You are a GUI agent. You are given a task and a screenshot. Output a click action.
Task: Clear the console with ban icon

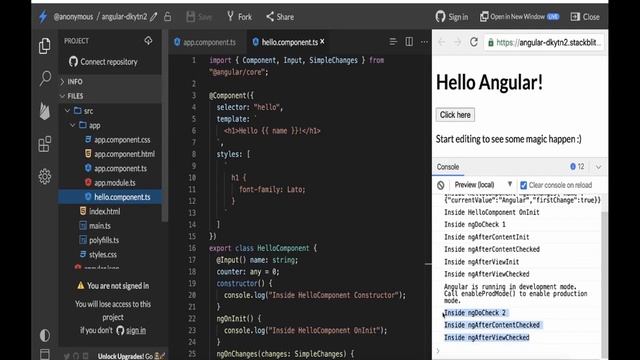coord(440,185)
